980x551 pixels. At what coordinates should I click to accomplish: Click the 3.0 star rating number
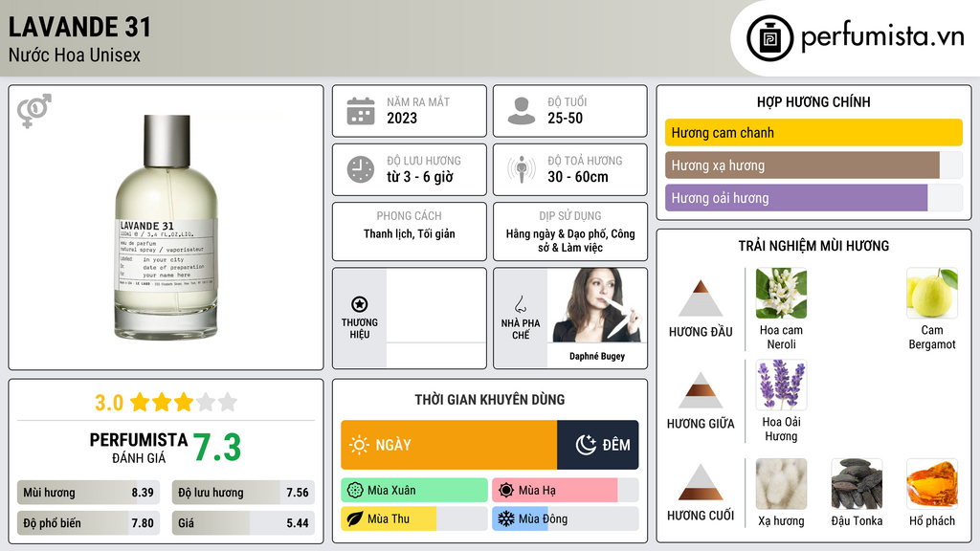(109, 403)
